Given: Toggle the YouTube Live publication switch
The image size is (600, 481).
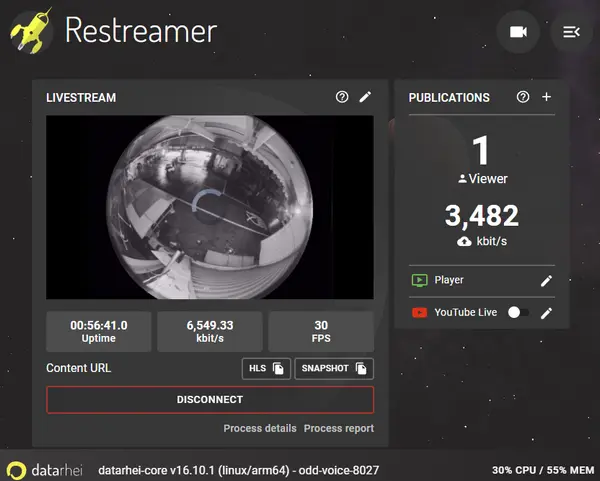Looking at the screenshot, I should (x=518, y=313).
